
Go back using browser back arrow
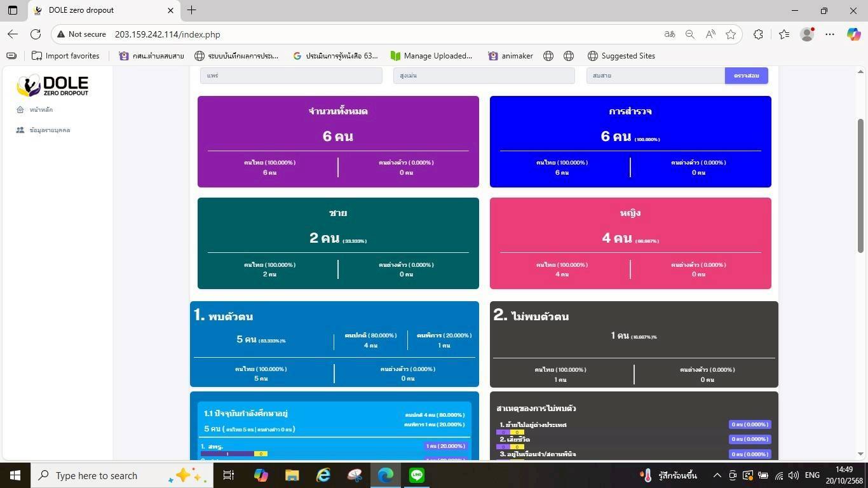point(13,34)
